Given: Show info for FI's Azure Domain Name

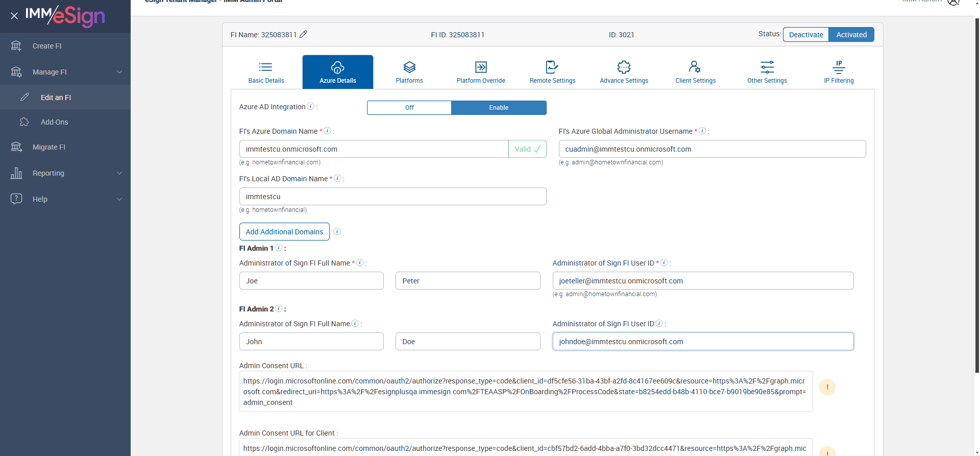Looking at the screenshot, I should pos(328,131).
